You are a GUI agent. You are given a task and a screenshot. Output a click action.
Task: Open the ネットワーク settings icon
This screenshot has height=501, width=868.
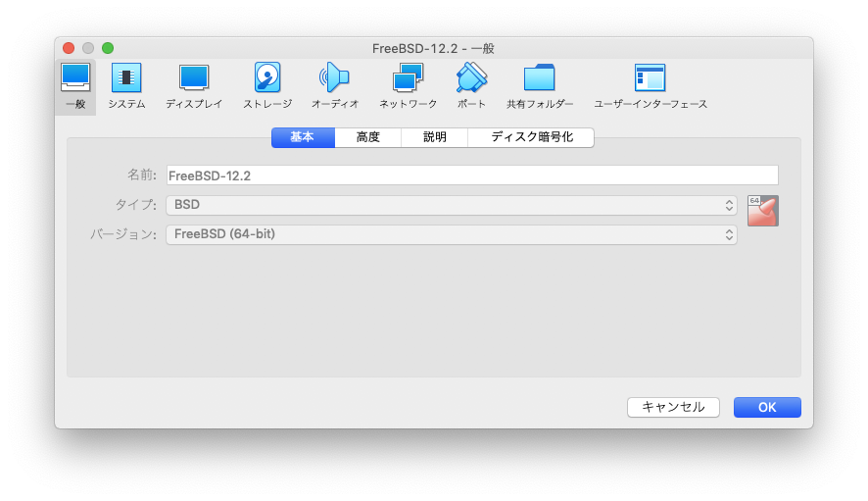coord(408,85)
